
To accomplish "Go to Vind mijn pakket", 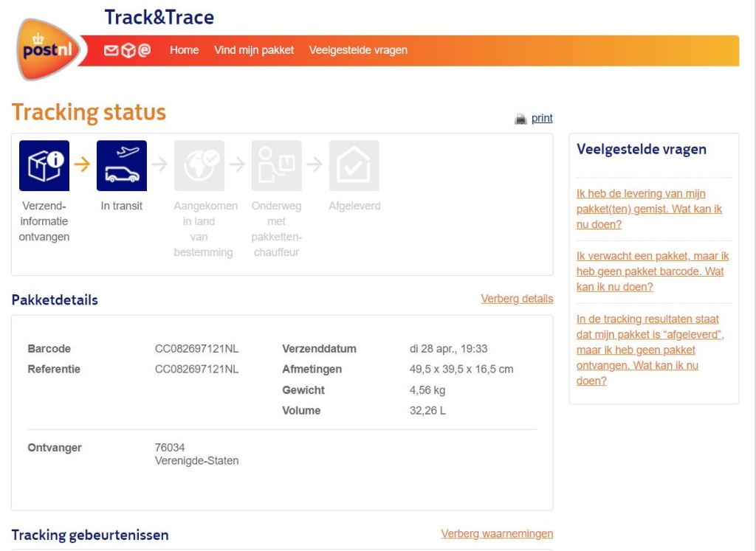I will click(x=254, y=50).
